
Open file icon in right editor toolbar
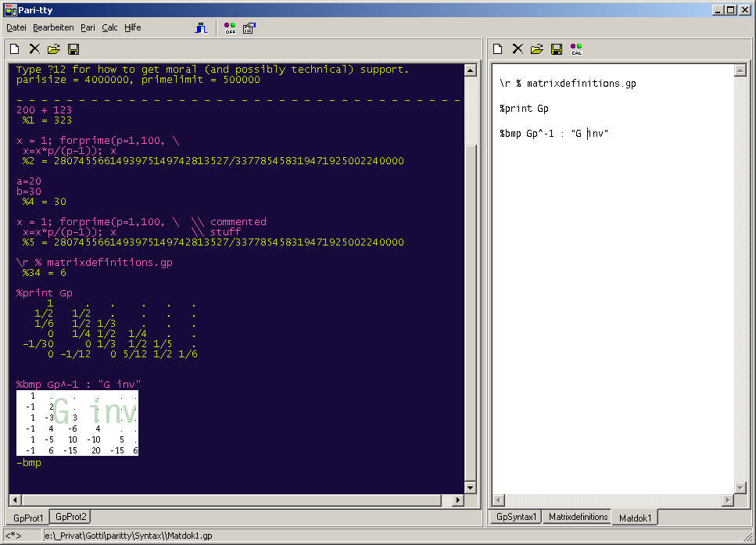point(537,49)
